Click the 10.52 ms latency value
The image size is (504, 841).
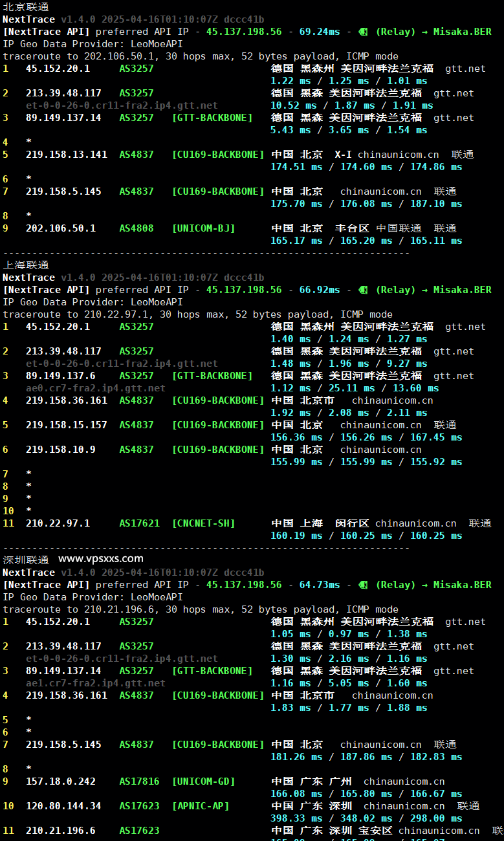(294, 105)
